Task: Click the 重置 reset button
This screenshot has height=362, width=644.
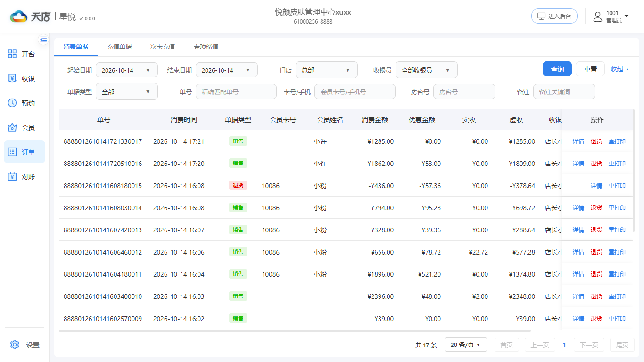Action: coord(590,69)
